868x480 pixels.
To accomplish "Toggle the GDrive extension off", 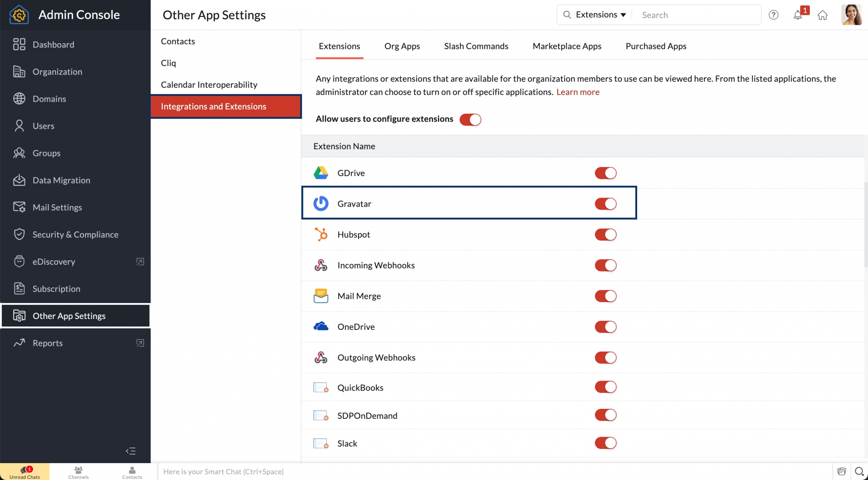I will (x=606, y=173).
